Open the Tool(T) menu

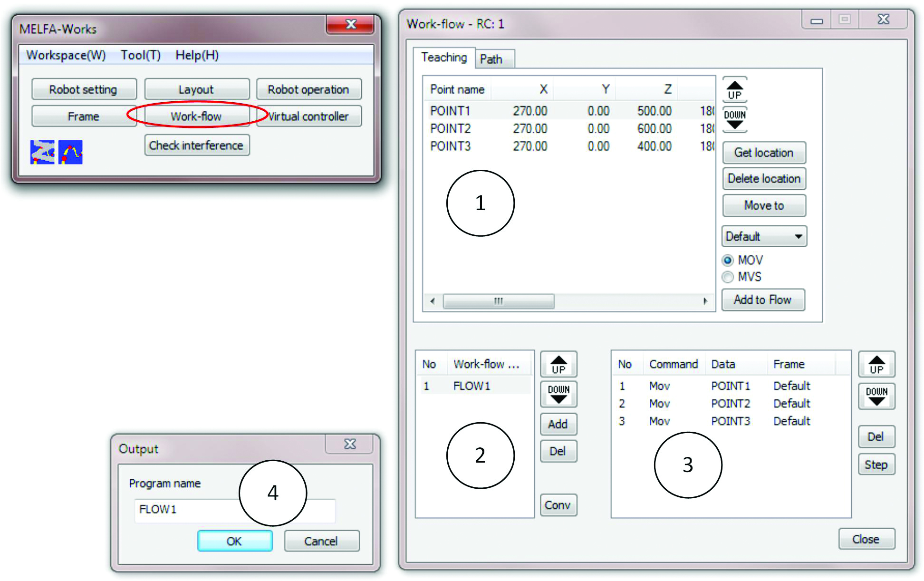point(140,55)
